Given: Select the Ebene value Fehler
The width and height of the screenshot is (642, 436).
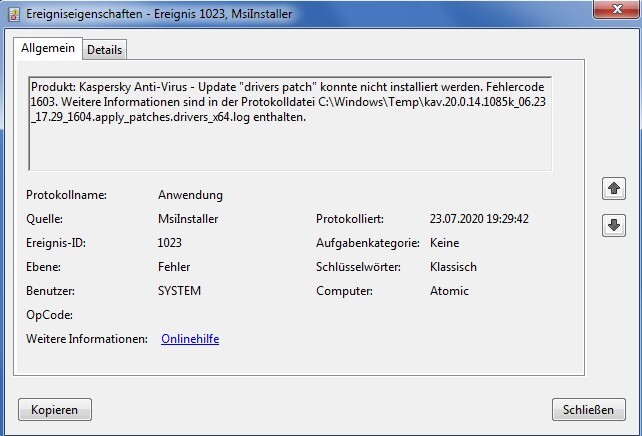Looking at the screenshot, I should tap(174, 267).
